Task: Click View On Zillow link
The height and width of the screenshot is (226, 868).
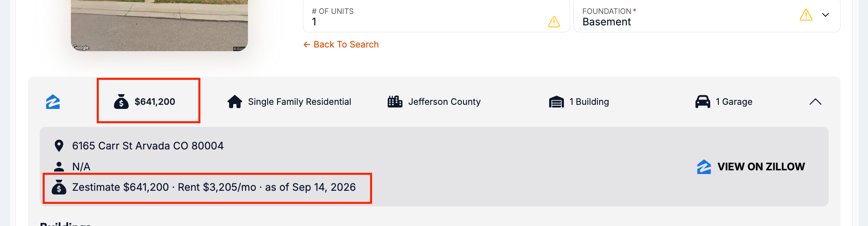Action: (751, 167)
